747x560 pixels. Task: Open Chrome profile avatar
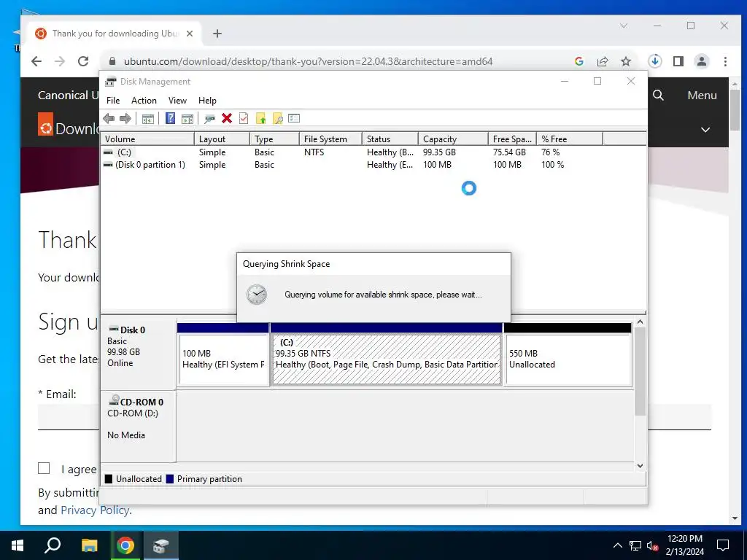702,61
